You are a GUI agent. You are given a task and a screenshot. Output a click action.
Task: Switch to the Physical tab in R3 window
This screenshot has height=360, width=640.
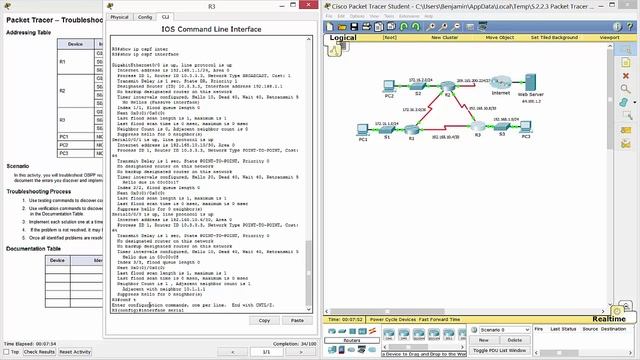pos(119,17)
